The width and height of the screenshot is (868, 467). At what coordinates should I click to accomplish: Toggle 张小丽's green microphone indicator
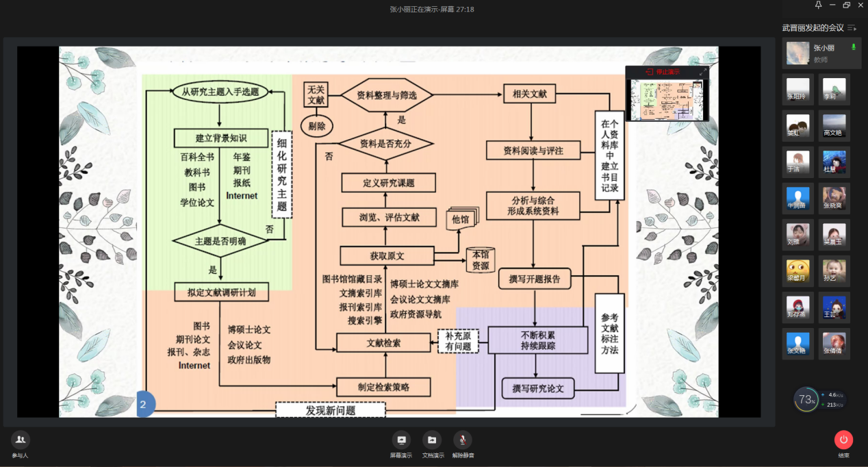853,47
